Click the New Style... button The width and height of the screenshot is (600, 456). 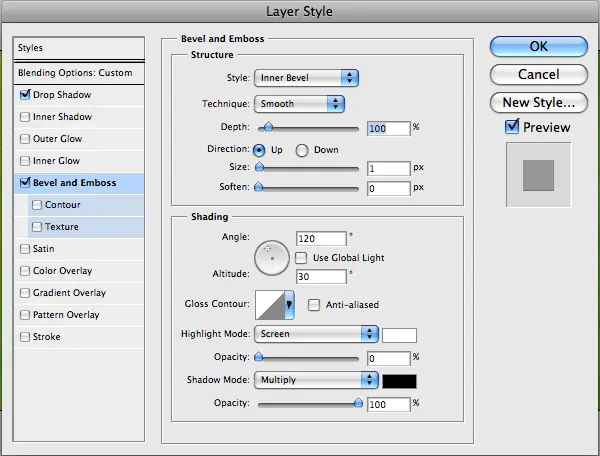coord(538,102)
